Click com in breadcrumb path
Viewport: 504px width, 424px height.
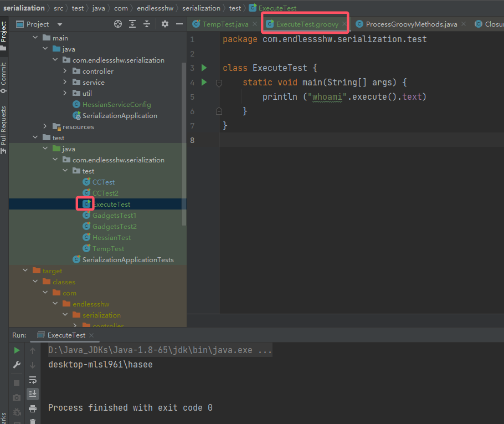tap(121, 8)
